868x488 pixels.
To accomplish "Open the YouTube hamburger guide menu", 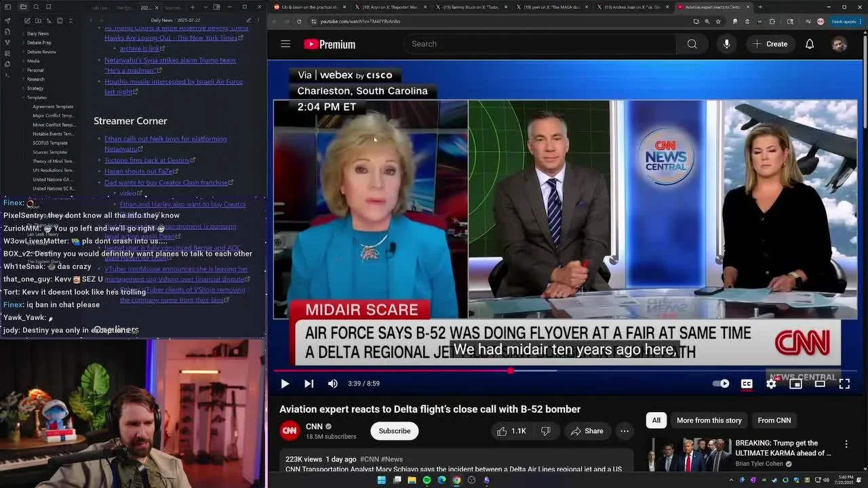I will click(x=285, y=44).
